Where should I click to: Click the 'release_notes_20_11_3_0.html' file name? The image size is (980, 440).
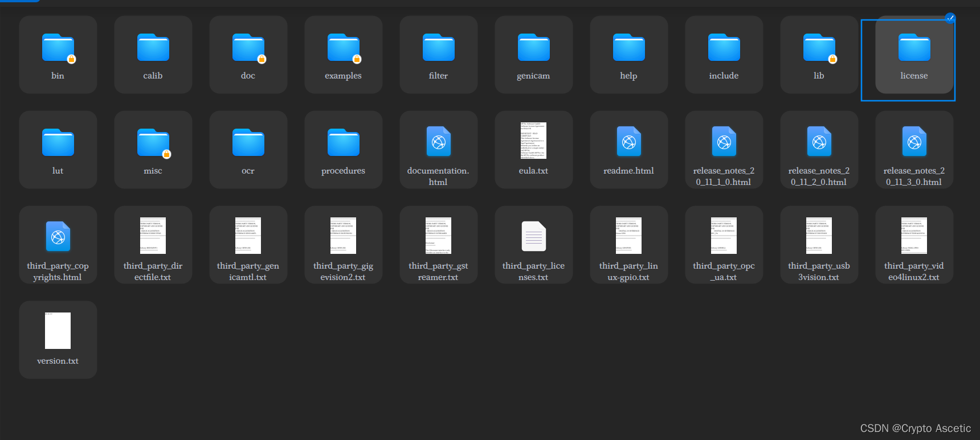tap(914, 176)
